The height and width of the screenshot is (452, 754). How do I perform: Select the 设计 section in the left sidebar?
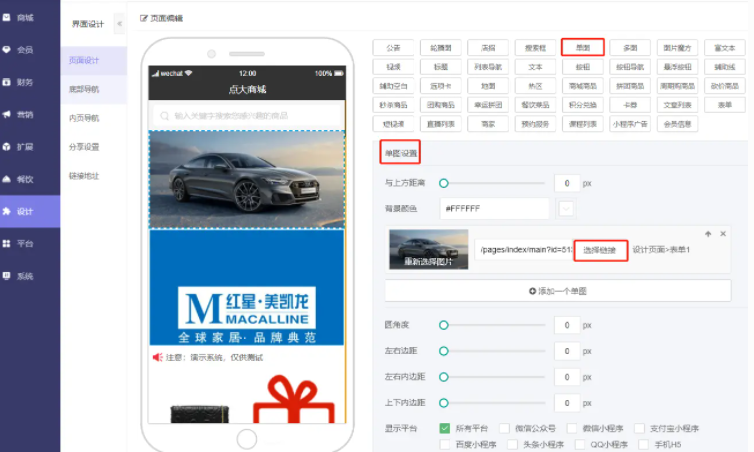coord(30,212)
